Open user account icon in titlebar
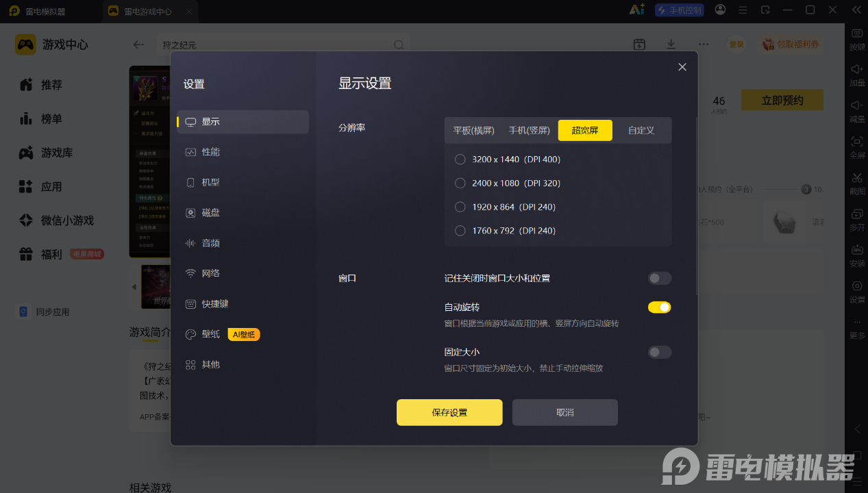This screenshot has height=493, width=868. pos(720,10)
